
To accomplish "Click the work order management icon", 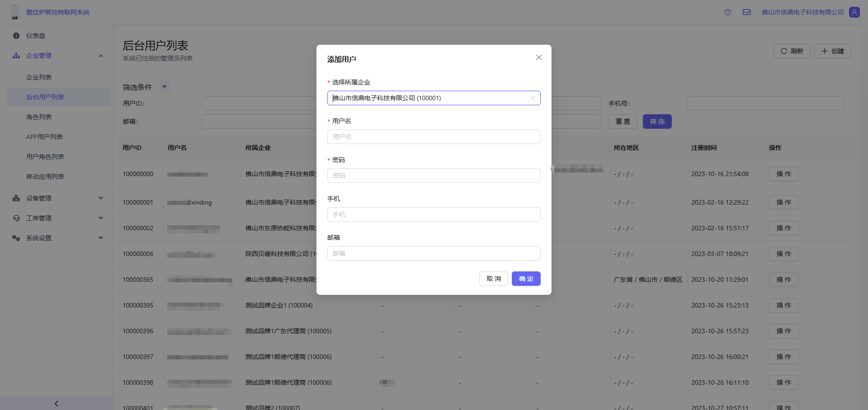I will (16, 218).
